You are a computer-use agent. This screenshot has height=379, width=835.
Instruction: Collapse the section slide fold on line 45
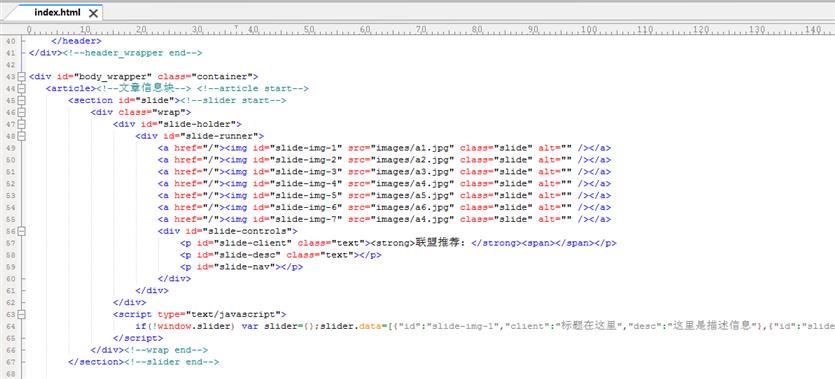pos(21,100)
